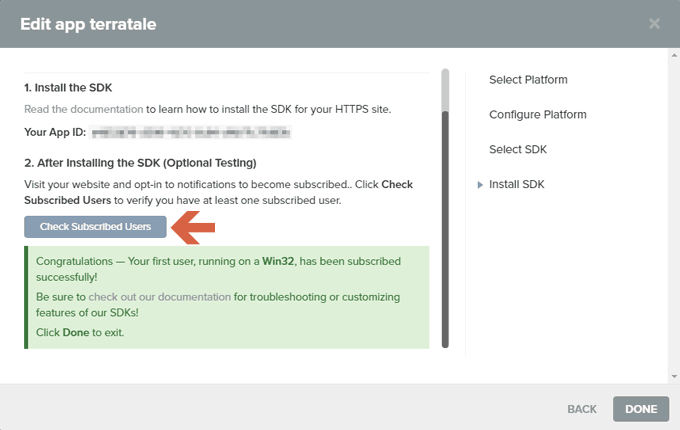The height and width of the screenshot is (430, 680).
Task: Click the Check Subscribed Users button
Action: 95,227
